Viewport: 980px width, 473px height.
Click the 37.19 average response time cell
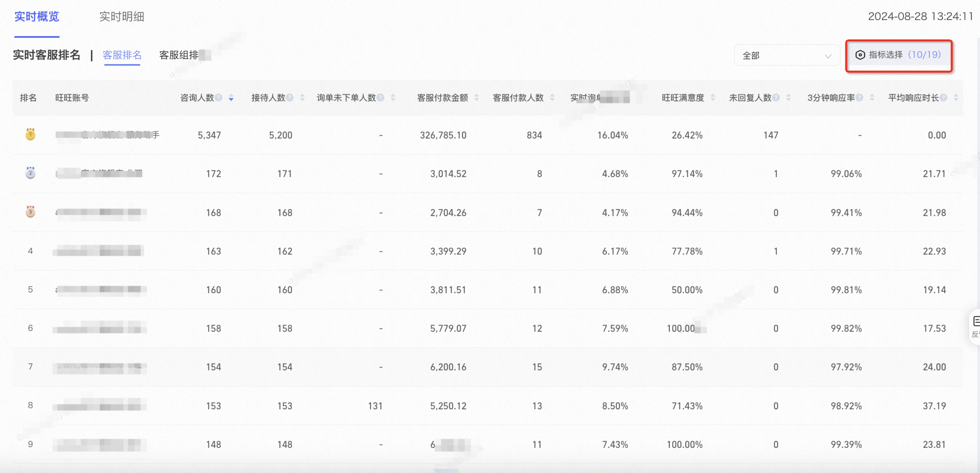click(934, 406)
